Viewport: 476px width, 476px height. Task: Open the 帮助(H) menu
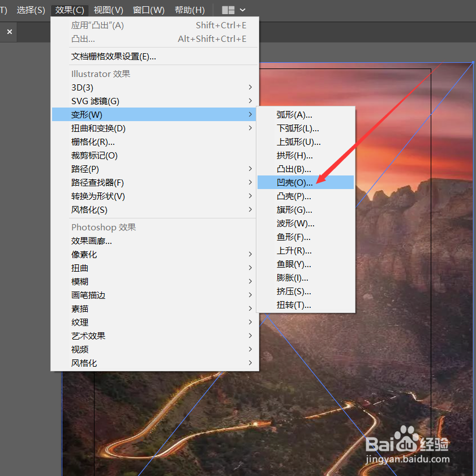pyautogui.click(x=190, y=10)
